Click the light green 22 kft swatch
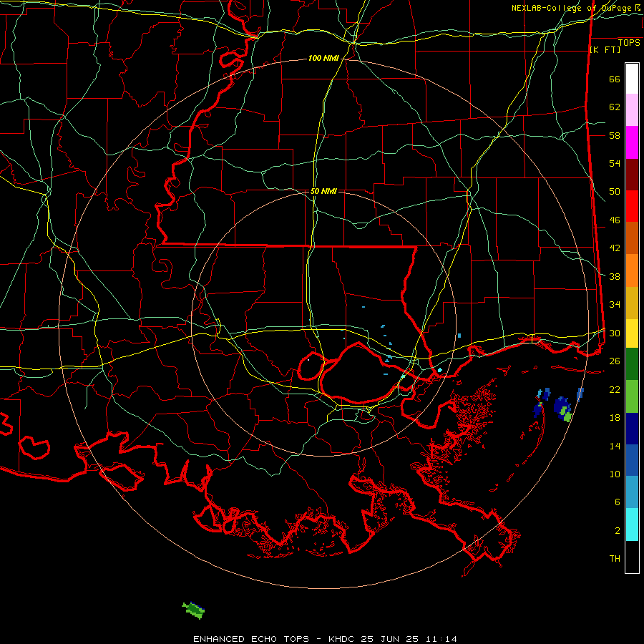Image resolution: width=644 pixels, height=644 pixels. tap(632, 396)
